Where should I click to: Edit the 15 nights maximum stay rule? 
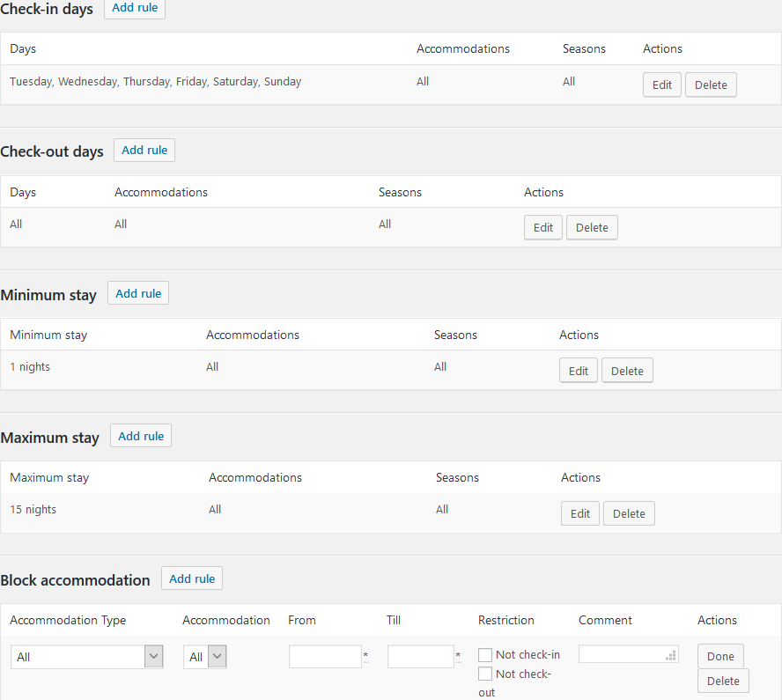[x=580, y=513]
